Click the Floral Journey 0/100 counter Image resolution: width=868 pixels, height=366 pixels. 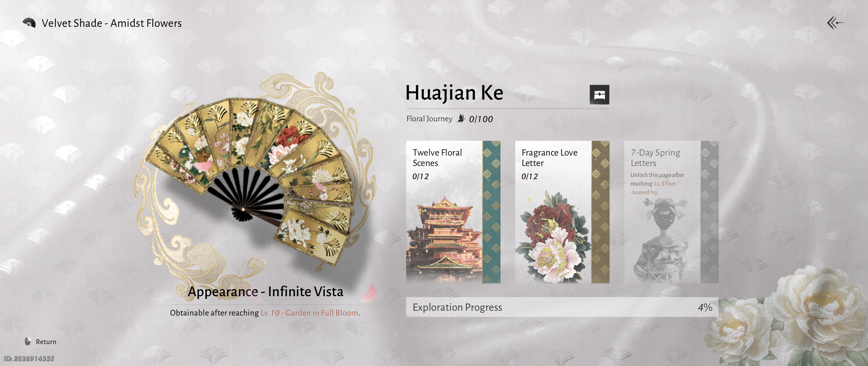click(481, 119)
